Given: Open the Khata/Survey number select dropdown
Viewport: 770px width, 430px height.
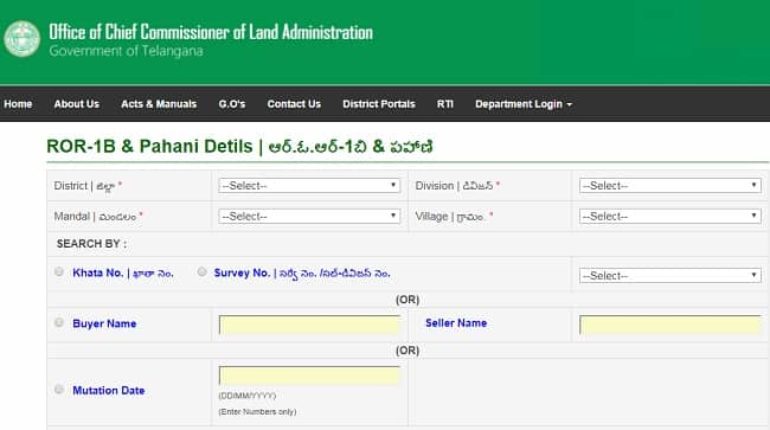Looking at the screenshot, I should [670, 276].
